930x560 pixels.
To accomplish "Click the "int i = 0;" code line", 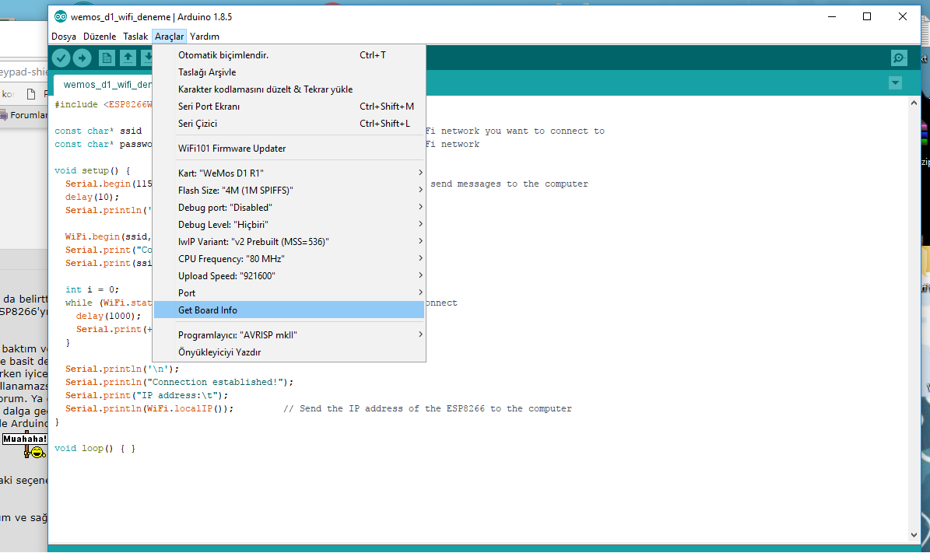I will pyautogui.click(x=92, y=290).
